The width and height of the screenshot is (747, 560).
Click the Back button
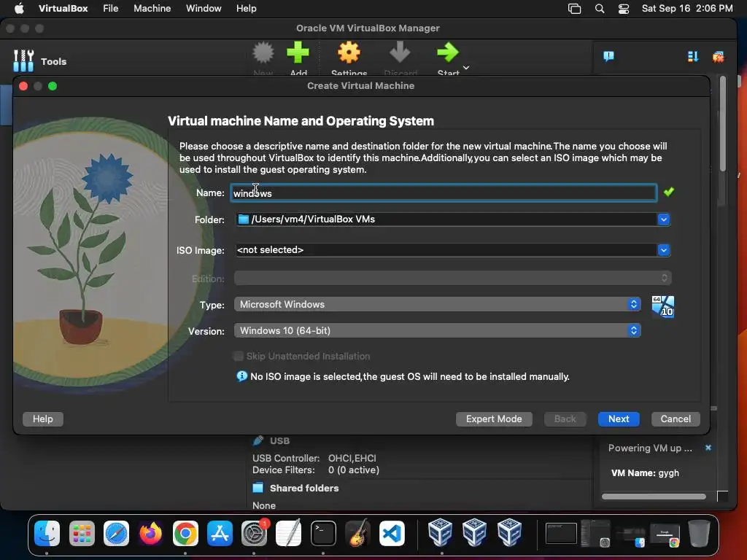click(x=565, y=419)
